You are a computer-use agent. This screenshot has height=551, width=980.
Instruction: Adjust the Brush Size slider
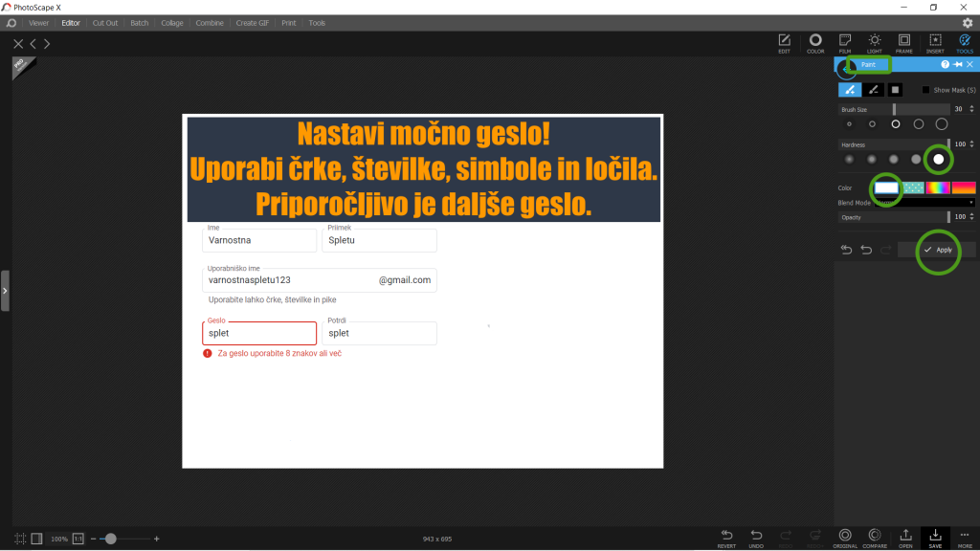[894, 109]
